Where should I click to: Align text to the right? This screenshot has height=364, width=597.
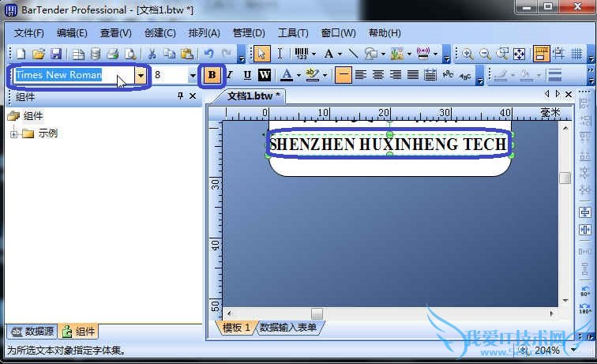396,75
